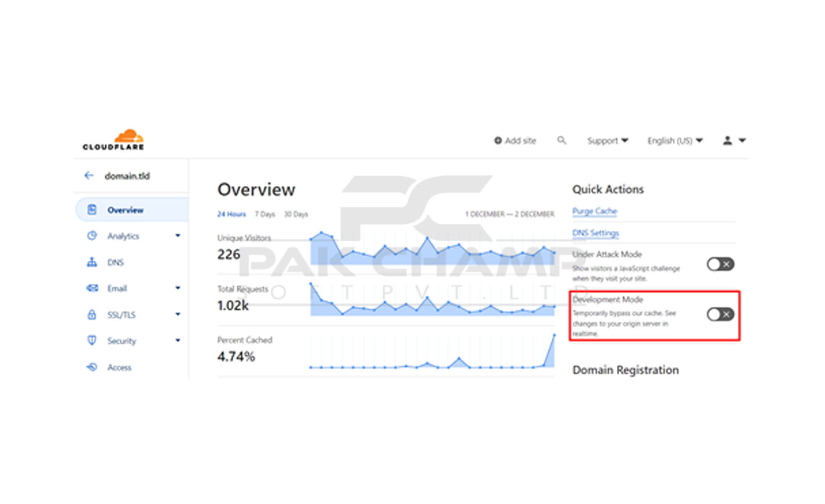Open SSL/TLS in the sidebar
The width and height of the screenshot is (825, 504).
[x=121, y=314]
